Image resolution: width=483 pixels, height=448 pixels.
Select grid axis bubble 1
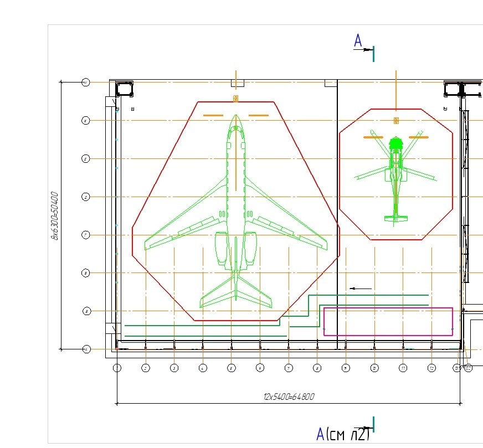[117, 368]
